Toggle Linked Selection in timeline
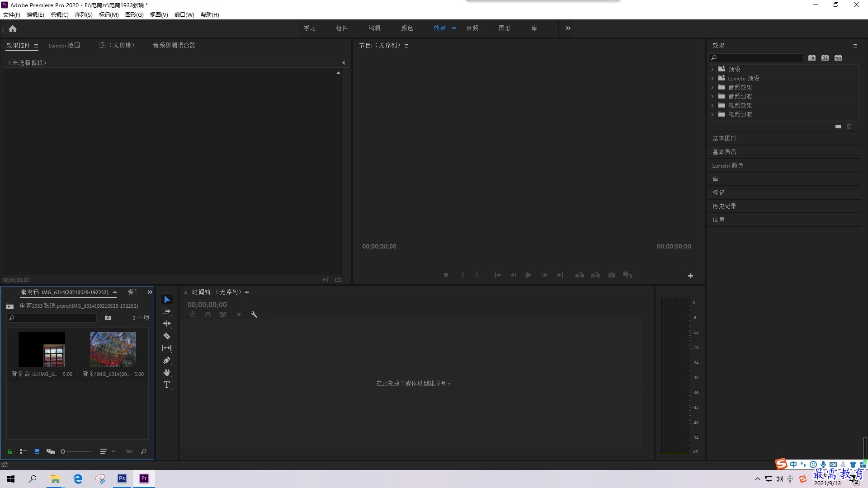This screenshot has width=868, height=488. tap(223, 314)
